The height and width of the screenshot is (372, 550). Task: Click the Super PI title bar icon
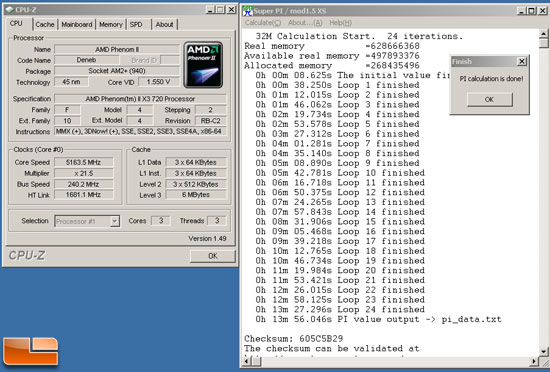248,11
